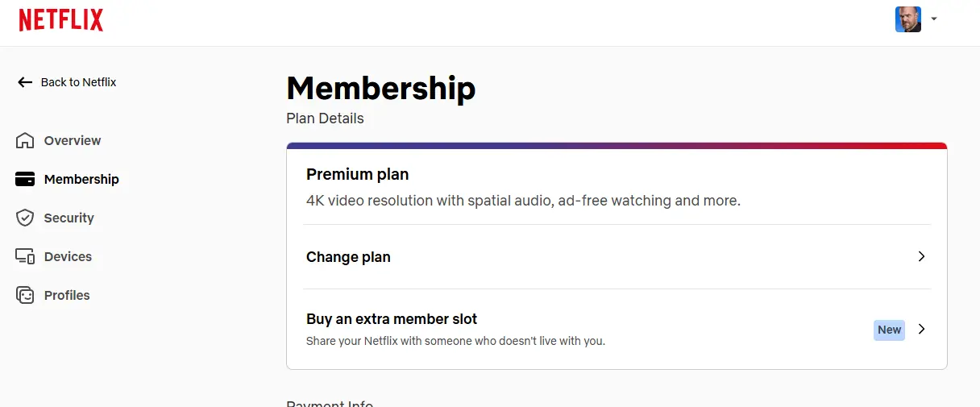Go to the Overview section
This screenshot has width=980, height=407.
(58, 140)
